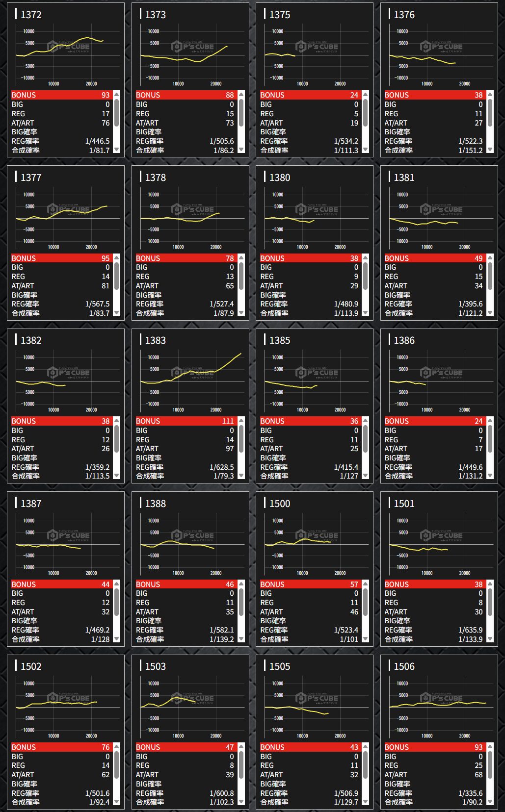Click scroll-up arrow in machine 1386 data list
This screenshot has height=812, width=505.
point(490,420)
